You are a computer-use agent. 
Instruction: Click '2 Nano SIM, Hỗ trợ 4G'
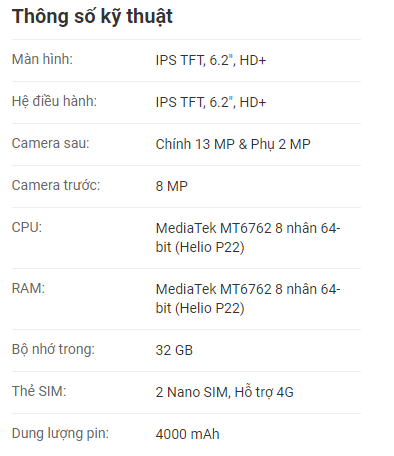tap(225, 392)
